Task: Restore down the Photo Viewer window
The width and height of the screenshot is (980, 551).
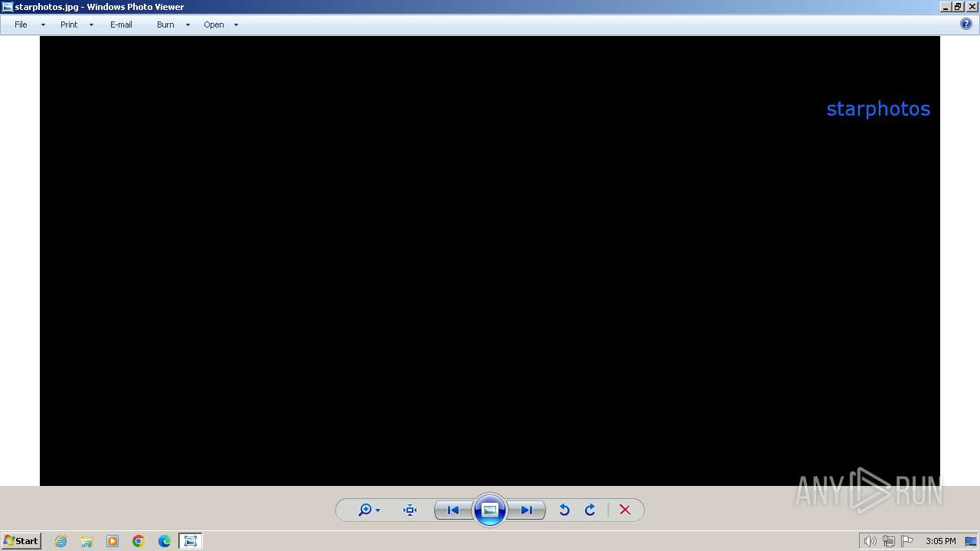Action: click(x=958, y=7)
